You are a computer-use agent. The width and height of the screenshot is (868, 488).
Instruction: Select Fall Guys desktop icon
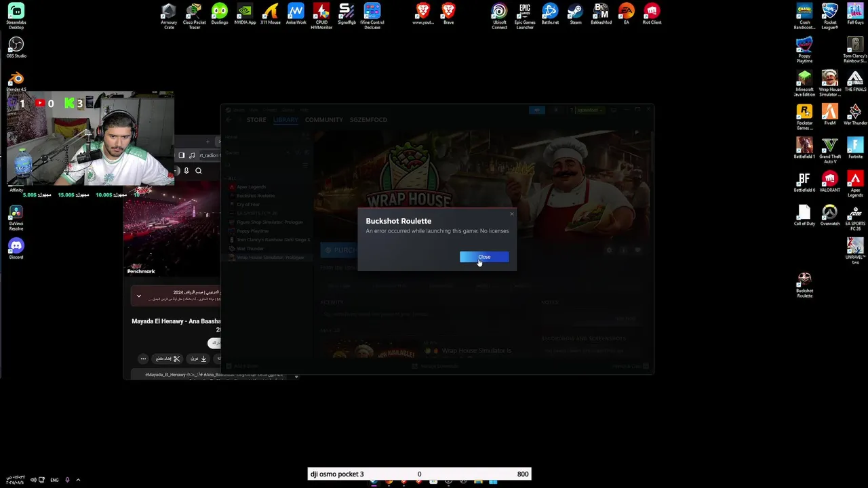point(855,14)
